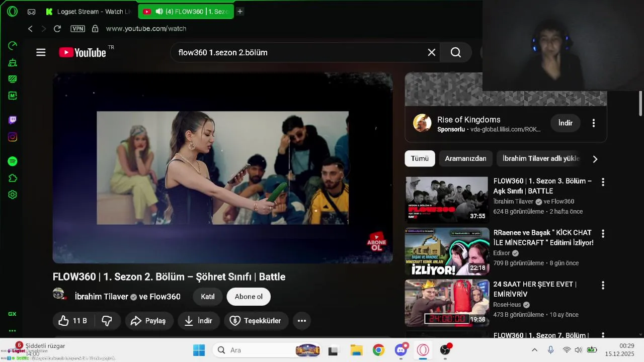Image resolution: width=644 pixels, height=362 pixels.
Task: Click the YouTube search box text
Action: tap(223, 52)
